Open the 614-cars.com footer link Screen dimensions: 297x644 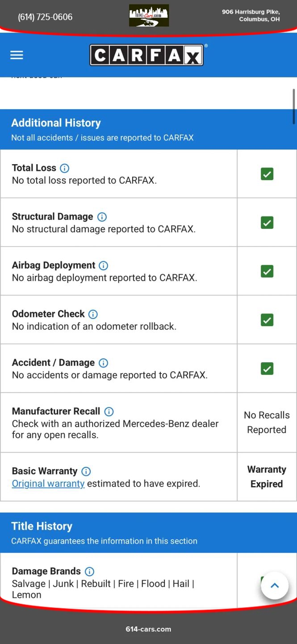(148, 629)
